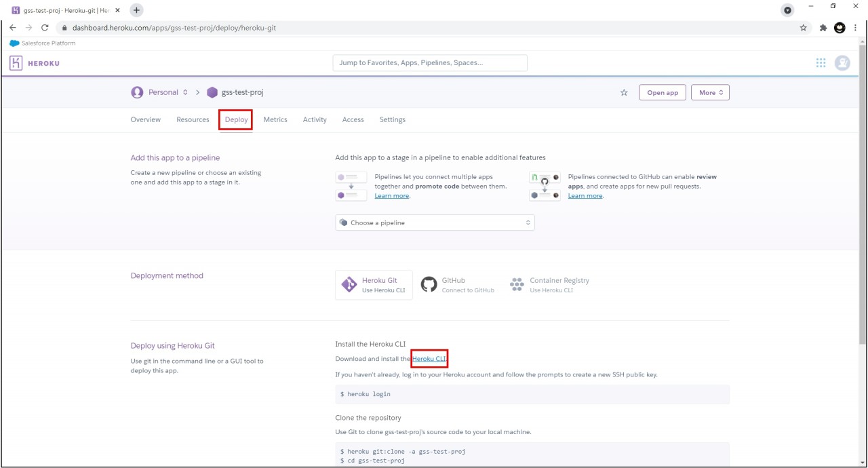Select the Container Registry deployment method
The height and width of the screenshot is (468, 868).
(550, 285)
